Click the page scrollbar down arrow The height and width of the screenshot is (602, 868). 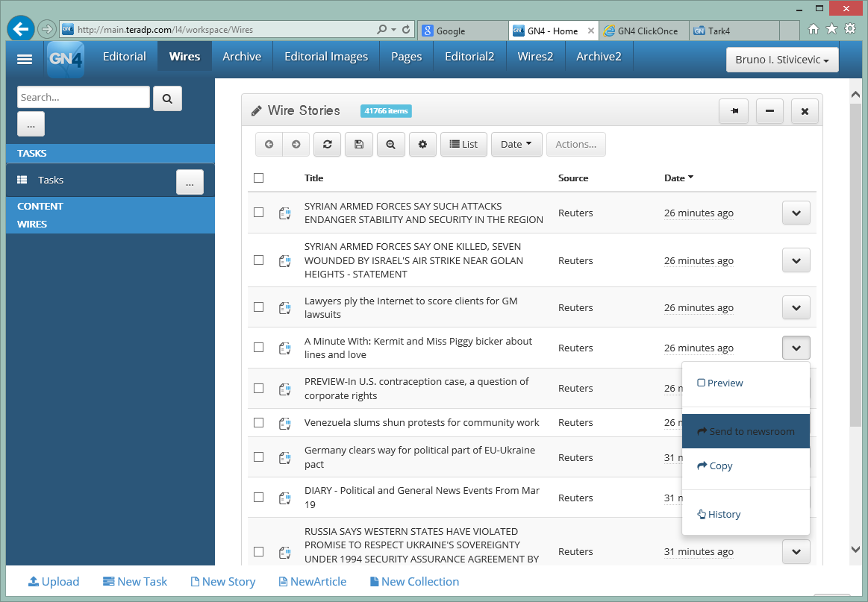click(855, 550)
